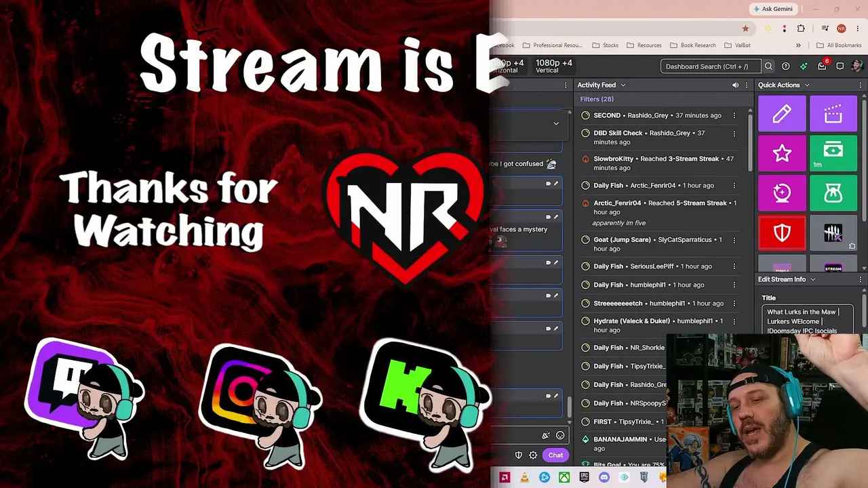The height and width of the screenshot is (488, 868).
Task: Open options for SlowbroKitty 3-Stream Streak activity
Action: (734, 159)
